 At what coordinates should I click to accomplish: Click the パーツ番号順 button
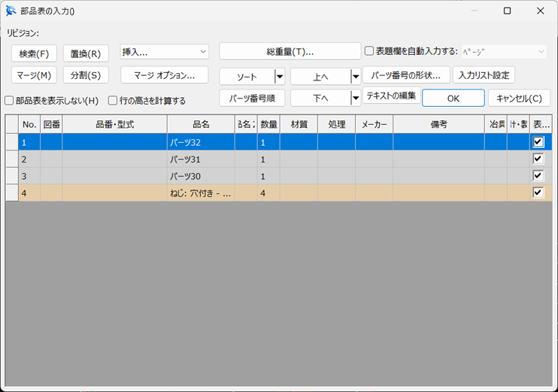pyautogui.click(x=252, y=99)
